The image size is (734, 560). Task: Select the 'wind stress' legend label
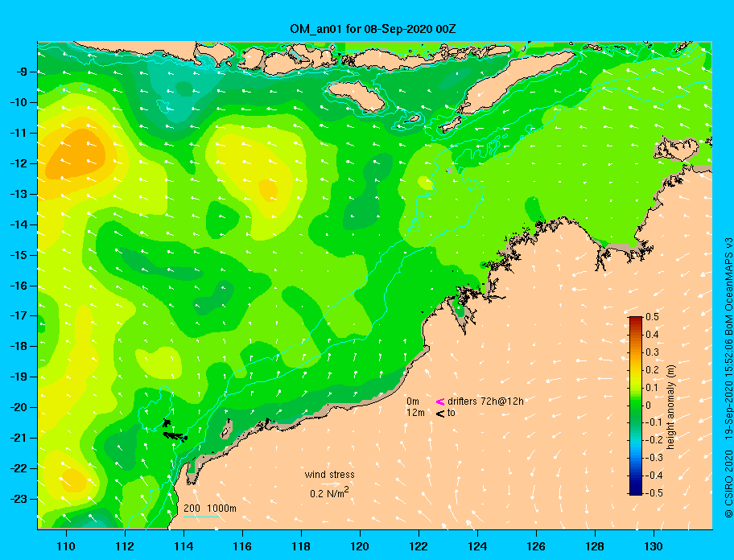[329, 475]
